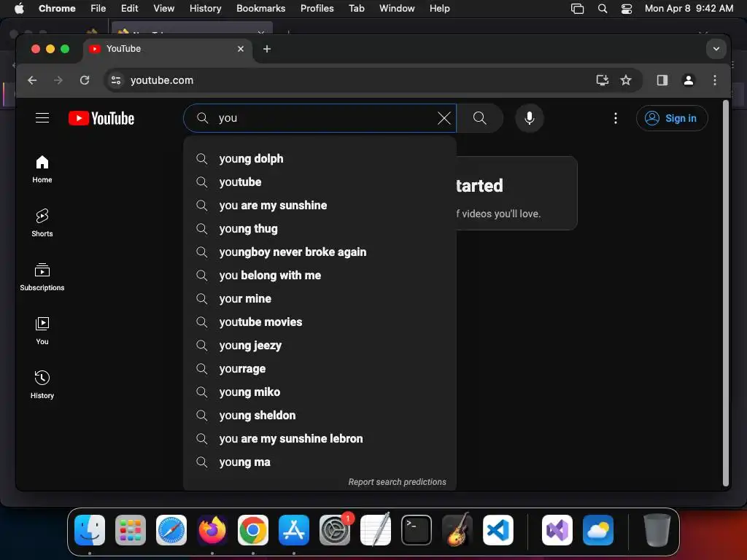Open the Edit menu
This screenshot has width=747, height=560.
click(x=129, y=8)
